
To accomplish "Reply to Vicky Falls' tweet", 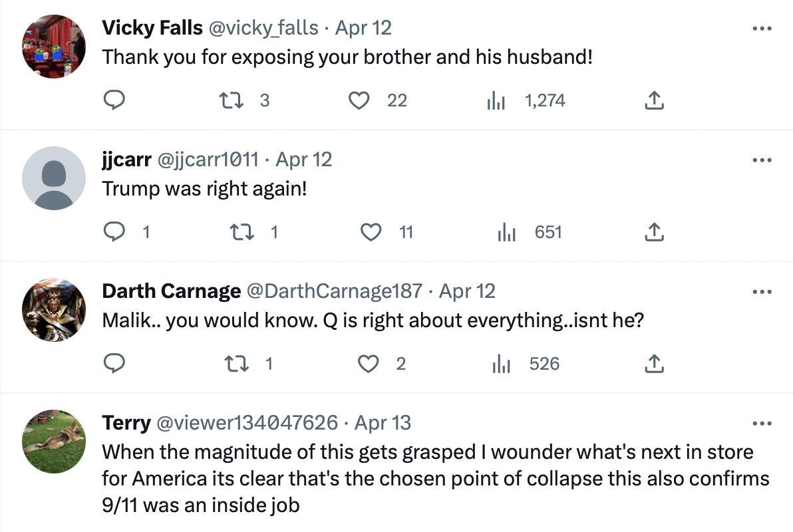I will [x=114, y=100].
